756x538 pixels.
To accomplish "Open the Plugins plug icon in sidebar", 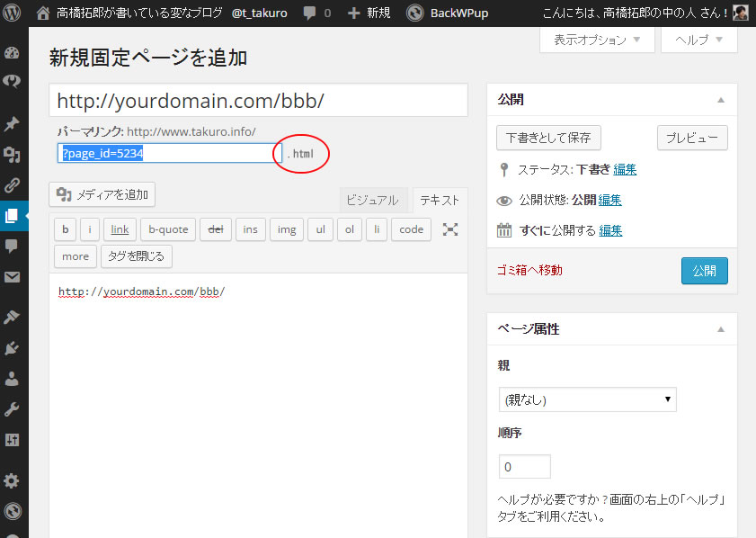I will (x=12, y=348).
